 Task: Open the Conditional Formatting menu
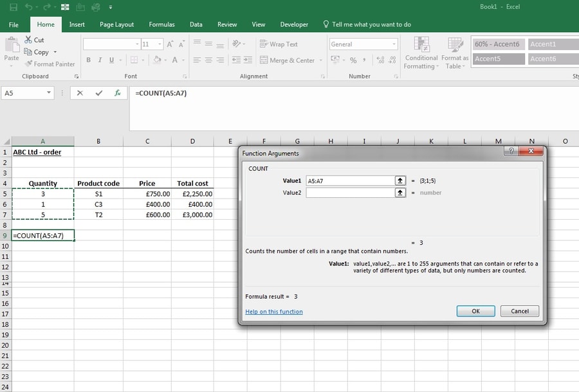[421, 52]
